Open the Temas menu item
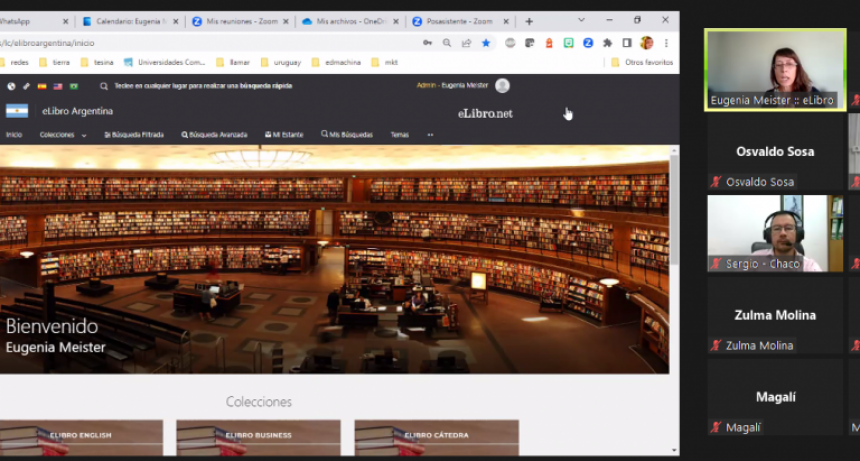This screenshot has height=461, width=860. [x=399, y=135]
